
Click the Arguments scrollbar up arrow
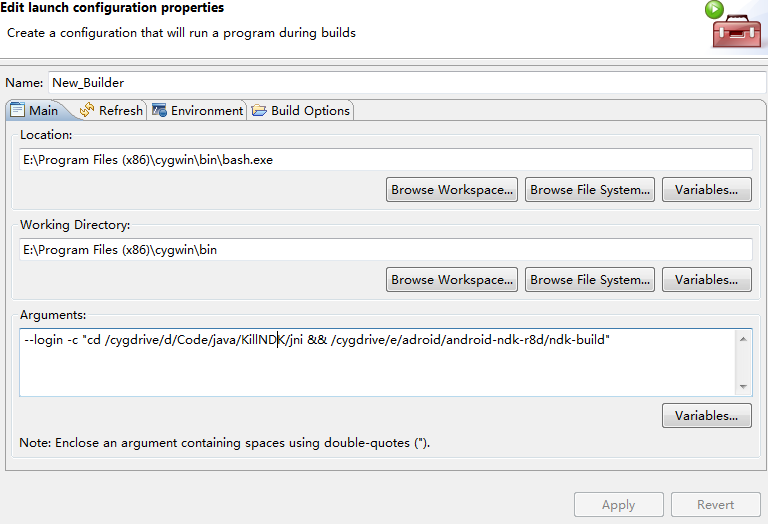743,339
